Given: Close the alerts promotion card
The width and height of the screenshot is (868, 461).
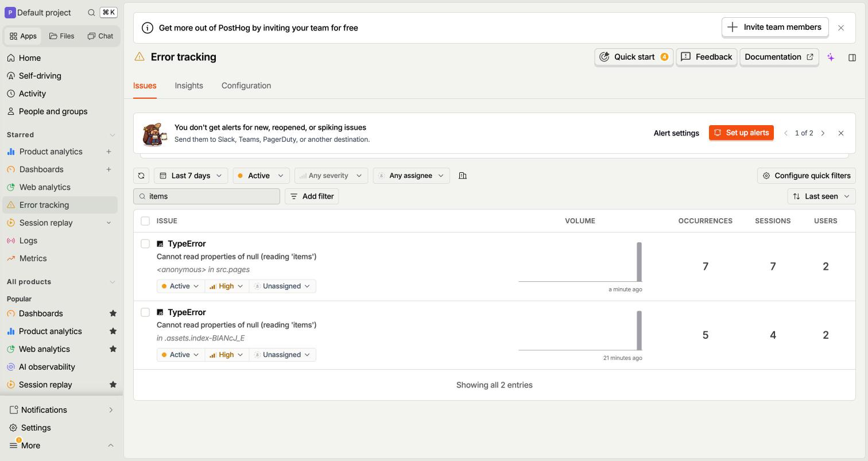Looking at the screenshot, I should click(841, 133).
